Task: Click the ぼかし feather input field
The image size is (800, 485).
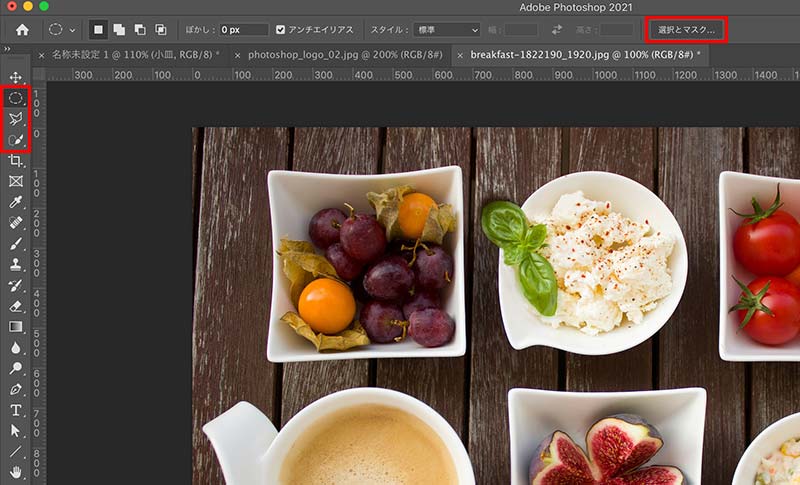Action: coord(243,30)
